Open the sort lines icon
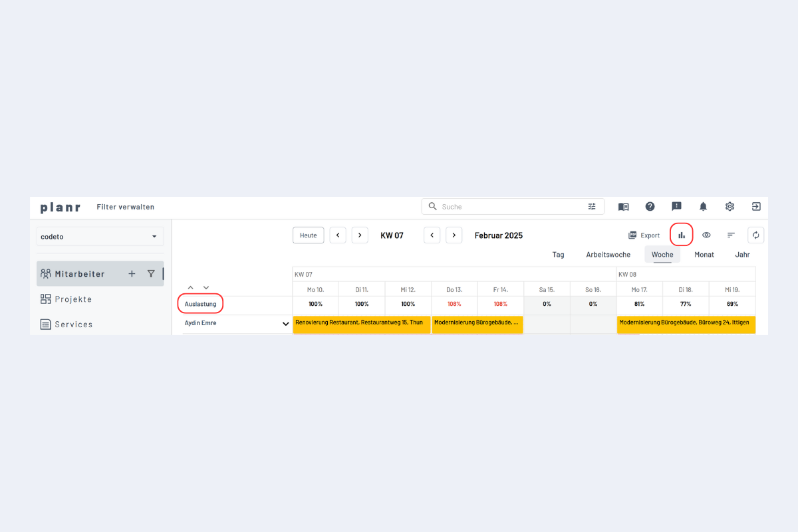 [x=731, y=235]
